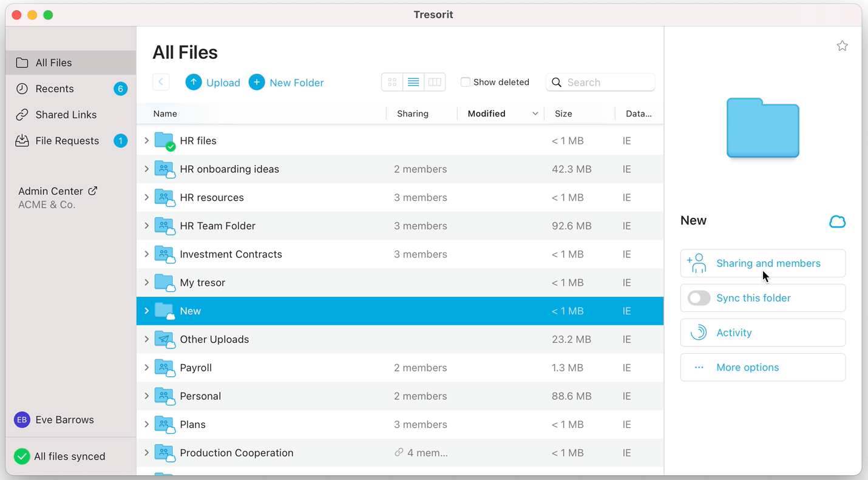Screen dimensions: 868x480
Task: Click the green synced checkmark icon
Action: point(22,456)
